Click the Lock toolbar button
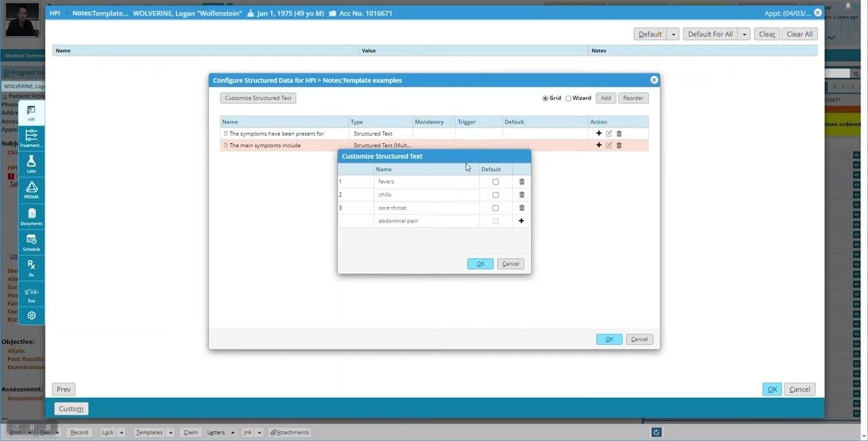This screenshot has height=441, width=868. pyautogui.click(x=108, y=432)
